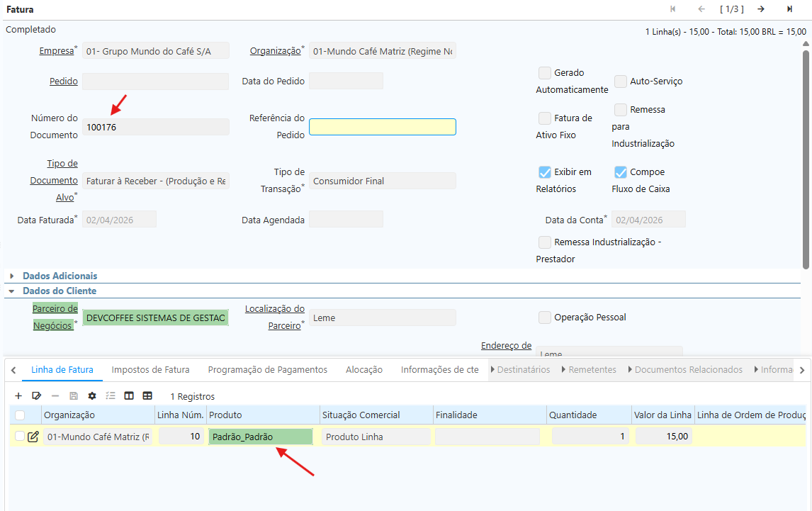Enable the Auto-Serviço checkbox
812x511 pixels.
pos(621,82)
